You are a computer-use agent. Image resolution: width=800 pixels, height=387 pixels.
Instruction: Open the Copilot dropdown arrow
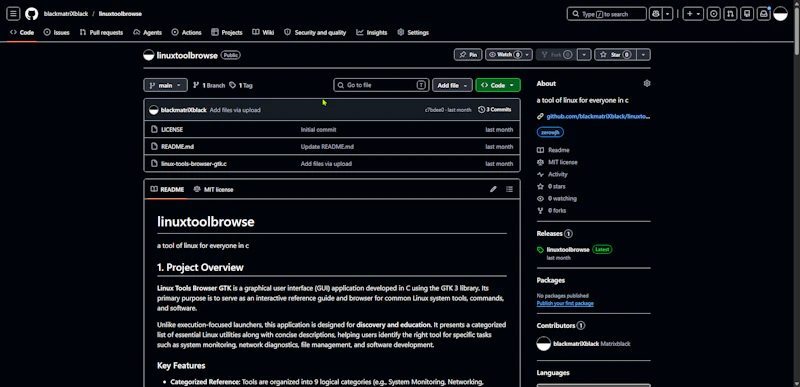click(668, 14)
